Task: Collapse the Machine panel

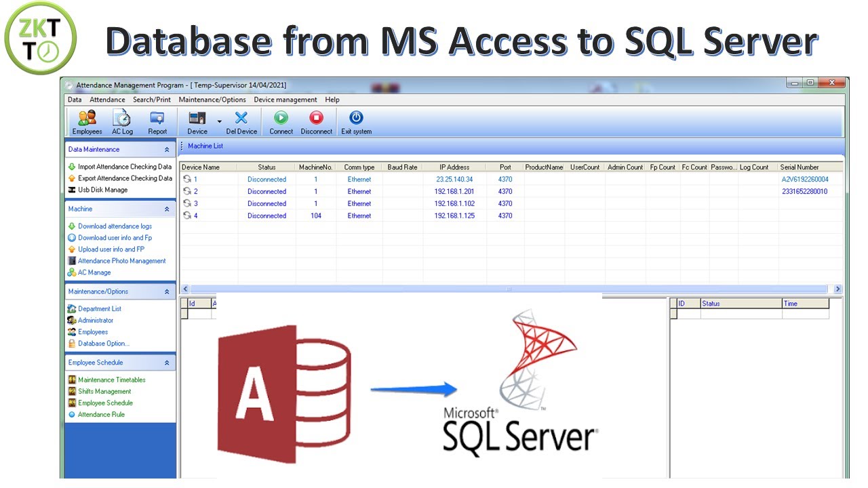Action: pos(167,209)
